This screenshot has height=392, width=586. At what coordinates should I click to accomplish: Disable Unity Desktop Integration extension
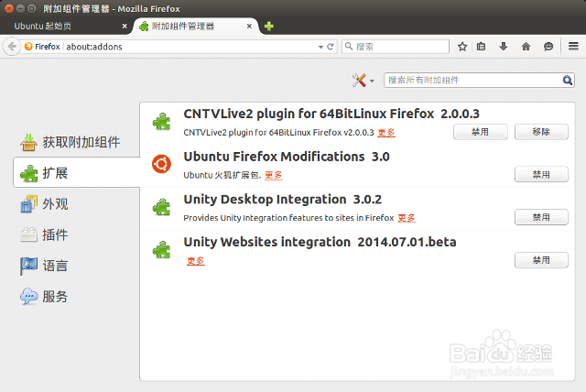click(x=541, y=217)
